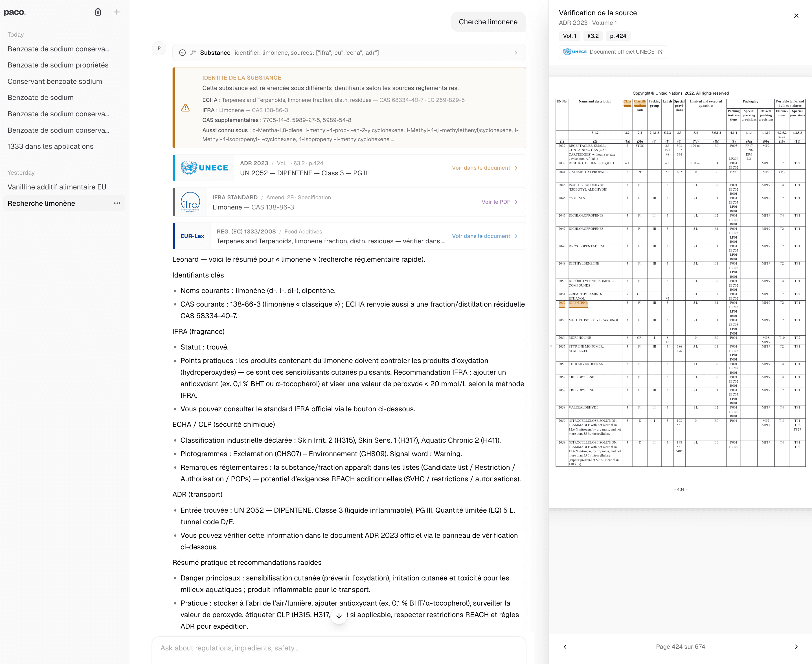812x664 pixels.
Task: Click the warning triangle on substance identity
Action: pos(185,108)
